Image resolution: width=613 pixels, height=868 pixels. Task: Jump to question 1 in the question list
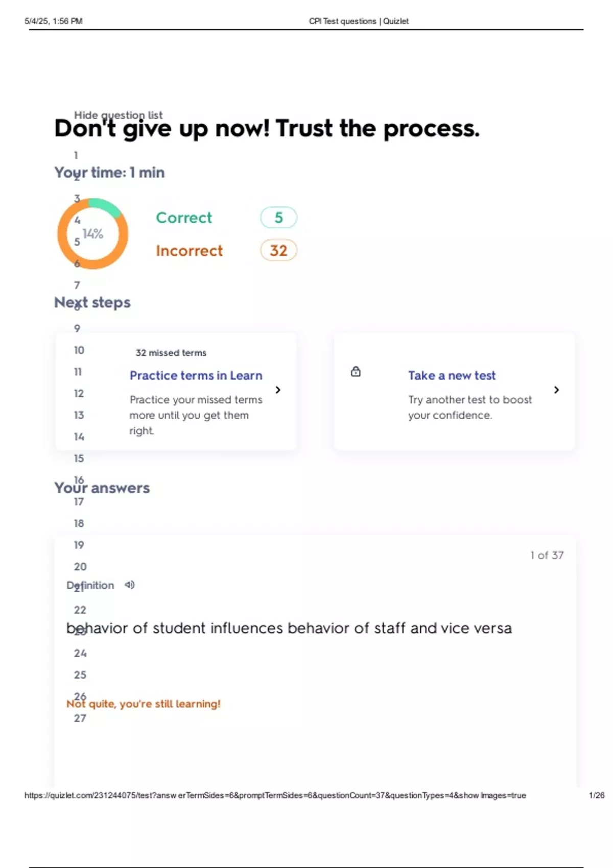coord(76,155)
